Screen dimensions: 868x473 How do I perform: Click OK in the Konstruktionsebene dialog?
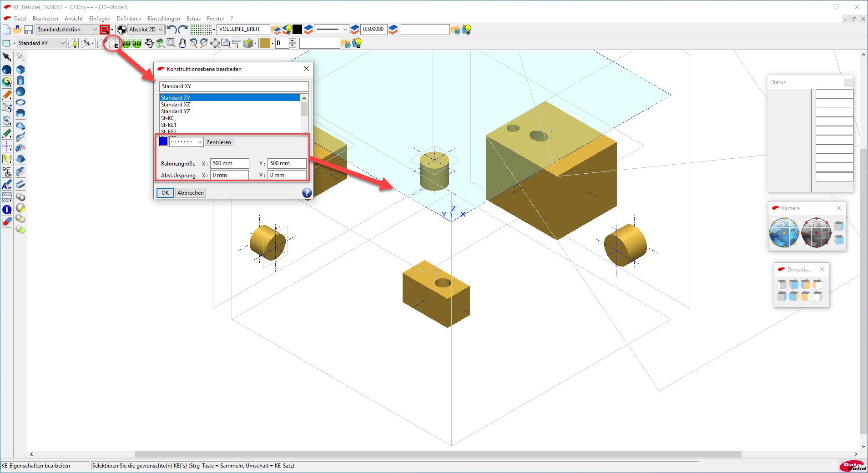(x=165, y=193)
